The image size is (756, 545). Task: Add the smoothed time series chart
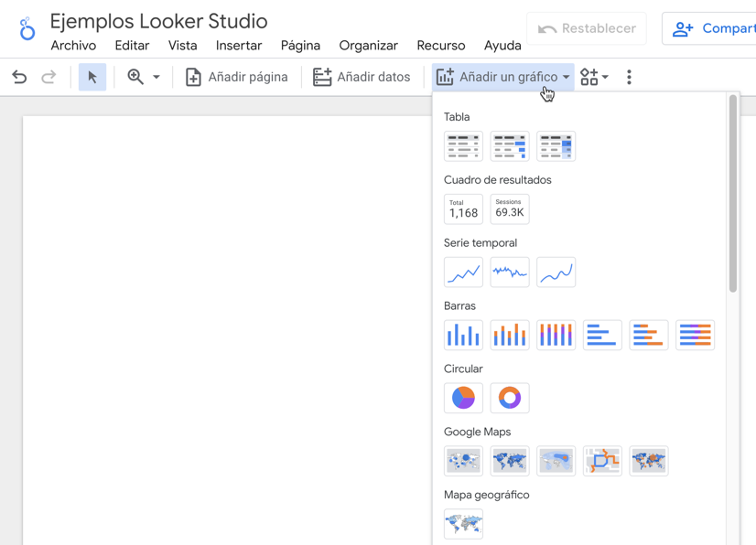click(x=556, y=272)
